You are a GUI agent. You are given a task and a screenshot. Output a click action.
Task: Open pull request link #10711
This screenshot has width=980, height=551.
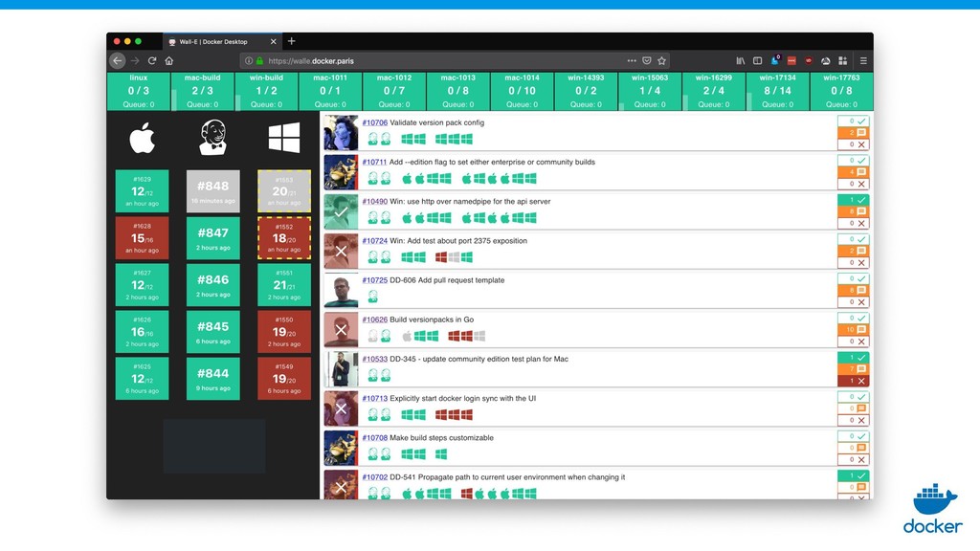click(374, 162)
